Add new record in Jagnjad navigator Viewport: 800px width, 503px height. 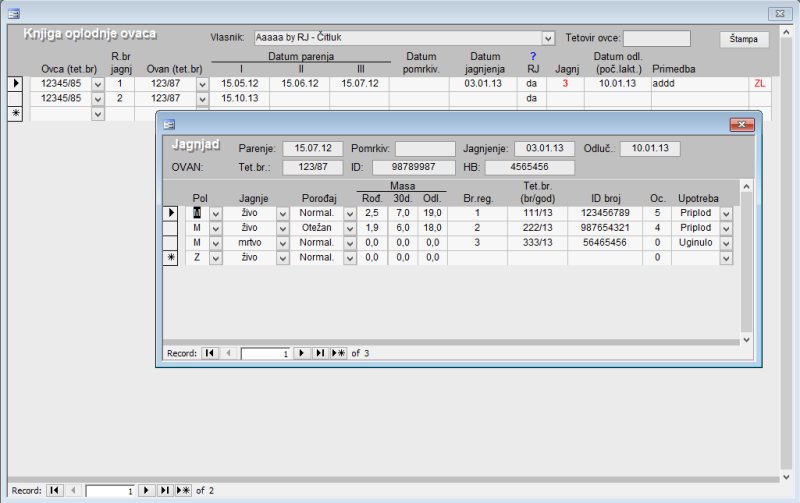click(338, 353)
